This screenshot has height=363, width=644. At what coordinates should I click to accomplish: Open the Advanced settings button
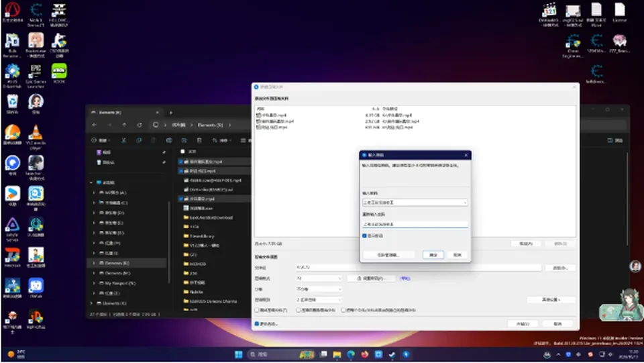pyautogui.click(x=551, y=300)
